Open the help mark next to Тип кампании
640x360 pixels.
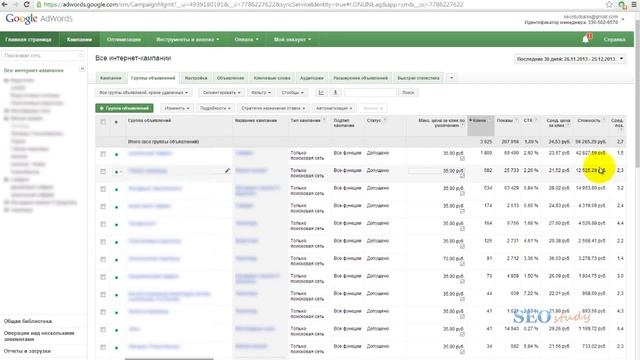click(x=324, y=120)
